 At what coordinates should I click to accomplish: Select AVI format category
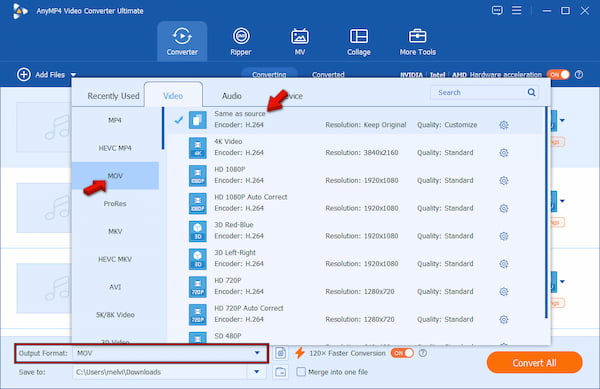coord(115,287)
